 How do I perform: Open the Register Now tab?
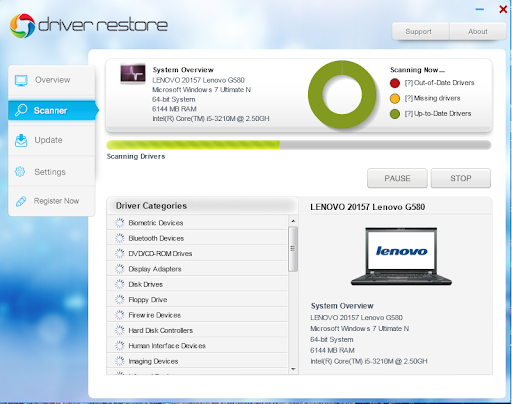click(52, 201)
